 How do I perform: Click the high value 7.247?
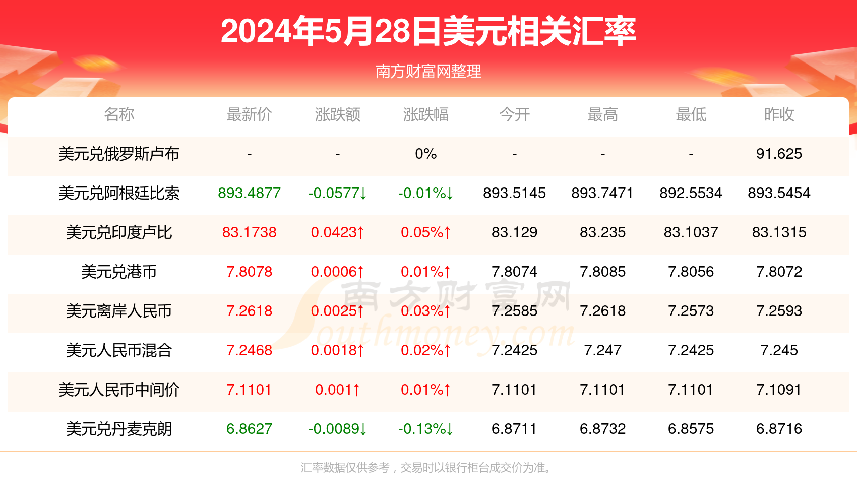tap(602, 350)
